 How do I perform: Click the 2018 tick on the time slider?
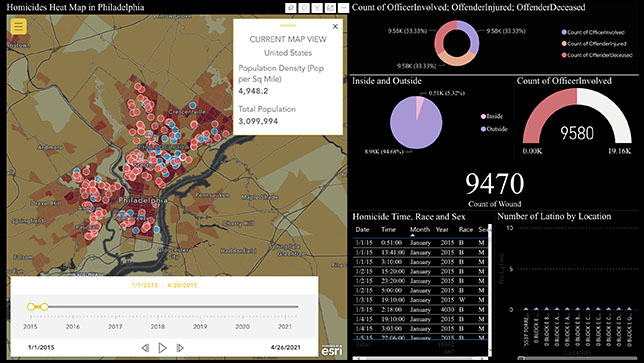point(158,317)
